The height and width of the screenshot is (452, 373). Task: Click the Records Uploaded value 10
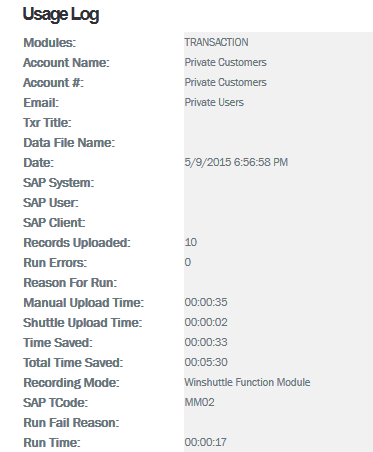point(191,242)
